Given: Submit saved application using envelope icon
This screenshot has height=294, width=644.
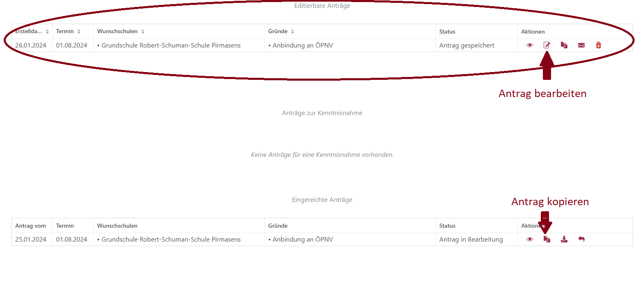Looking at the screenshot, I should tap(581, 45).
